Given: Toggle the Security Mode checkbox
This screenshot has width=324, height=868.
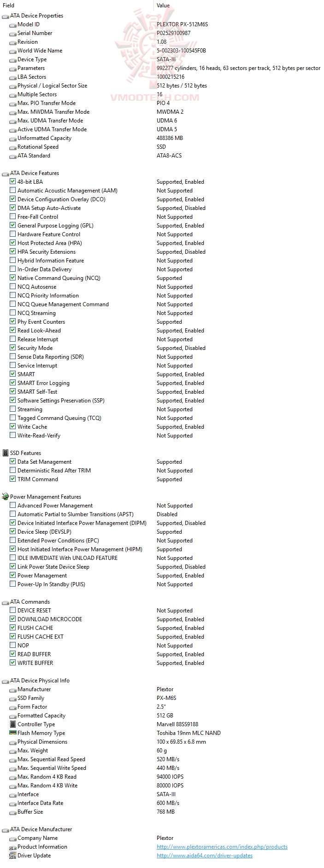Looking at the screenshot, I should tap(13, 348).
